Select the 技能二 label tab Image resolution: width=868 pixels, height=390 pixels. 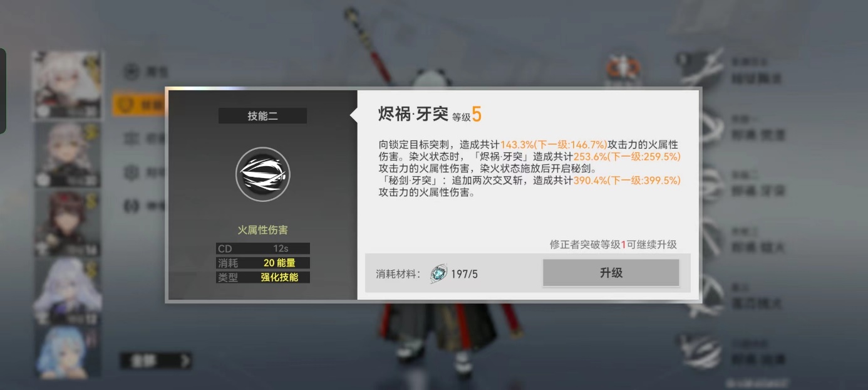(x=262, y=115)
